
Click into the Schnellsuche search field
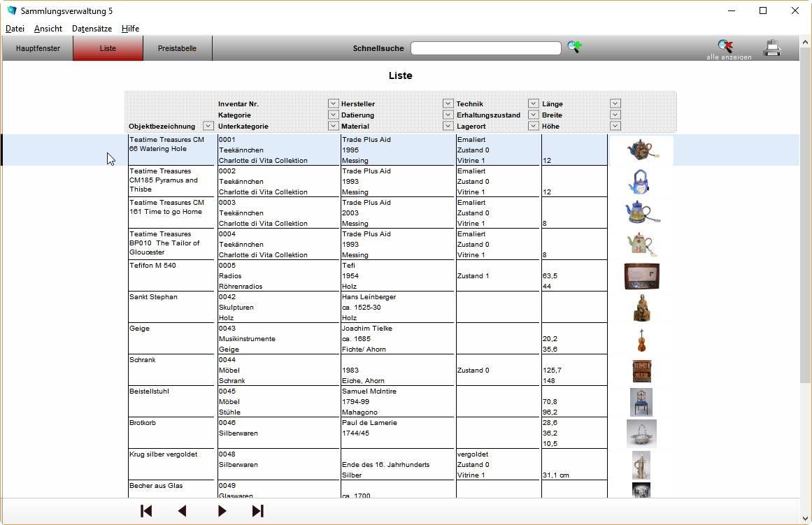[485, 48]
